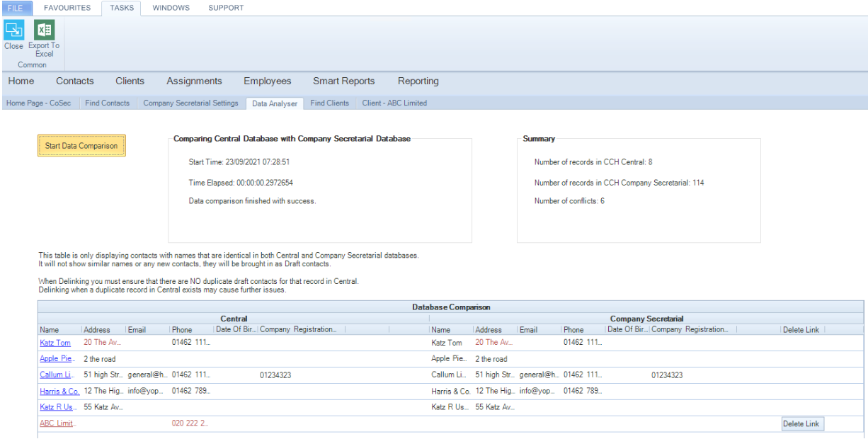
Task: Click the Central Email column header
Action: (147, 330)
